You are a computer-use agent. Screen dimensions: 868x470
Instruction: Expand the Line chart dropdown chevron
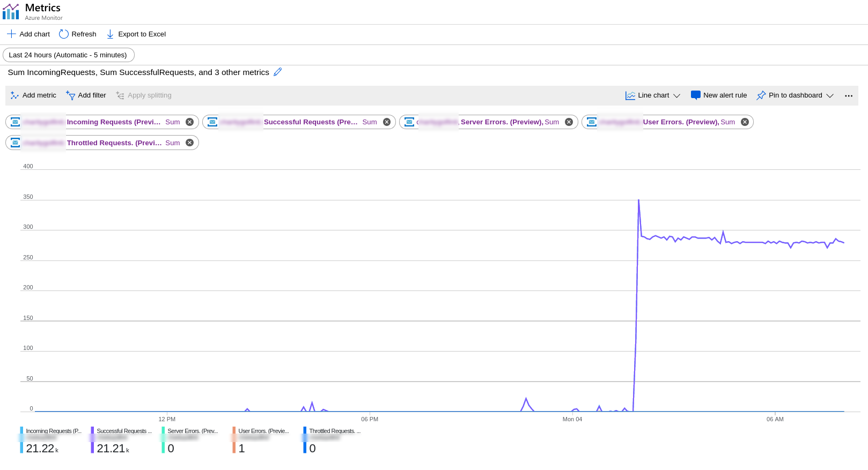click(x=676, y=95)
